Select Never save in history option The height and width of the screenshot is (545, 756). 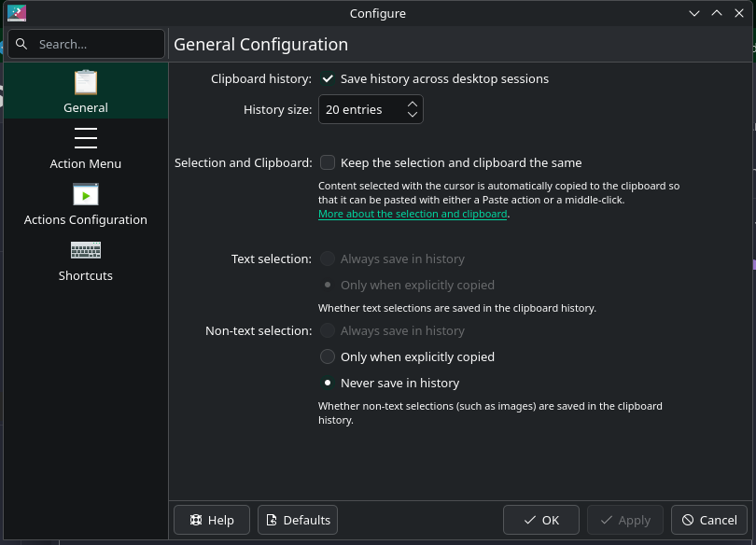tap(328, 383)
